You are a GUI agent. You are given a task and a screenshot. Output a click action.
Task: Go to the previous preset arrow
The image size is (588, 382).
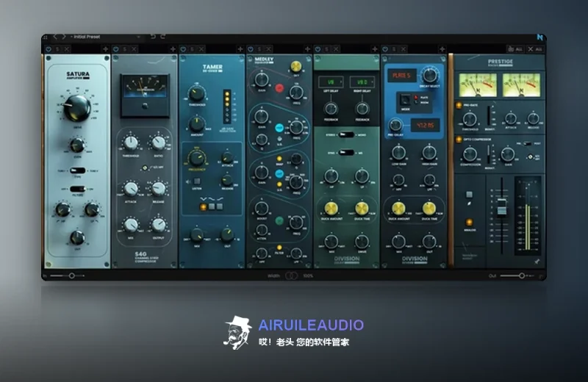click(x=54, y=37)
